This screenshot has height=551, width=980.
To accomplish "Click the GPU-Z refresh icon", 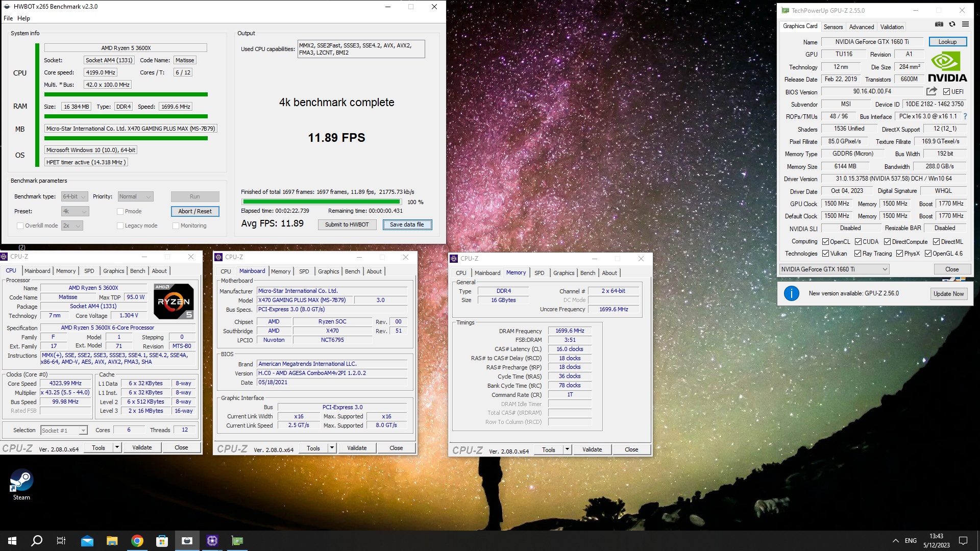I will pos(952,24).
